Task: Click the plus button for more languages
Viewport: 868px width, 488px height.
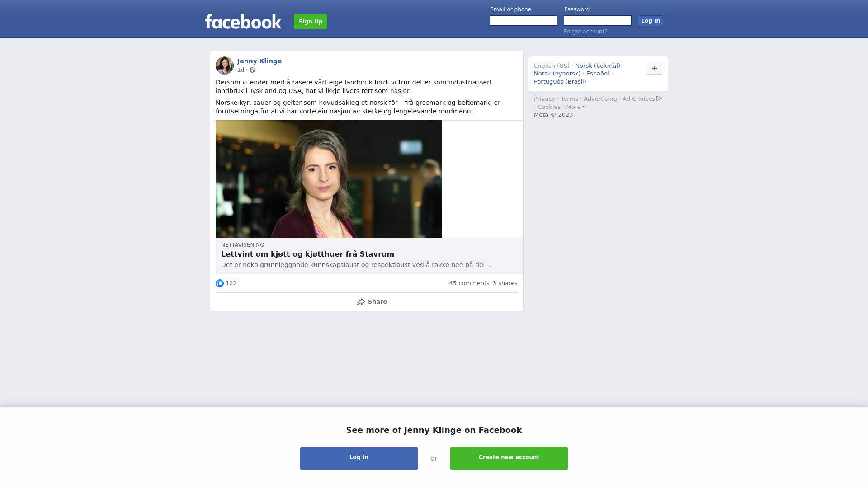Action: coord(655,68)
